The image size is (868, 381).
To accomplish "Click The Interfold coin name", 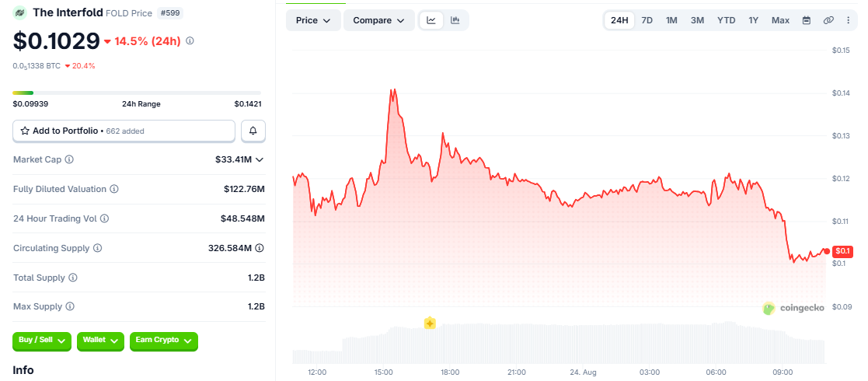I will 68,12.
